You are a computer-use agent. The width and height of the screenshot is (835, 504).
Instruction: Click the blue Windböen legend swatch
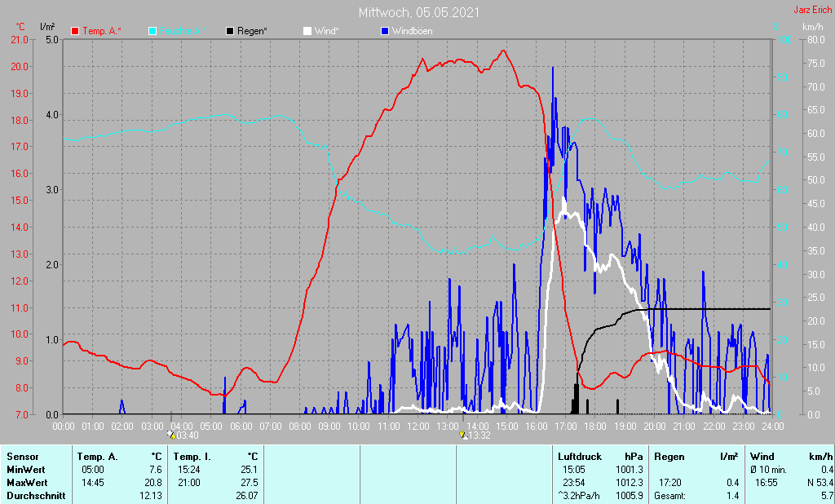[385, 32]
